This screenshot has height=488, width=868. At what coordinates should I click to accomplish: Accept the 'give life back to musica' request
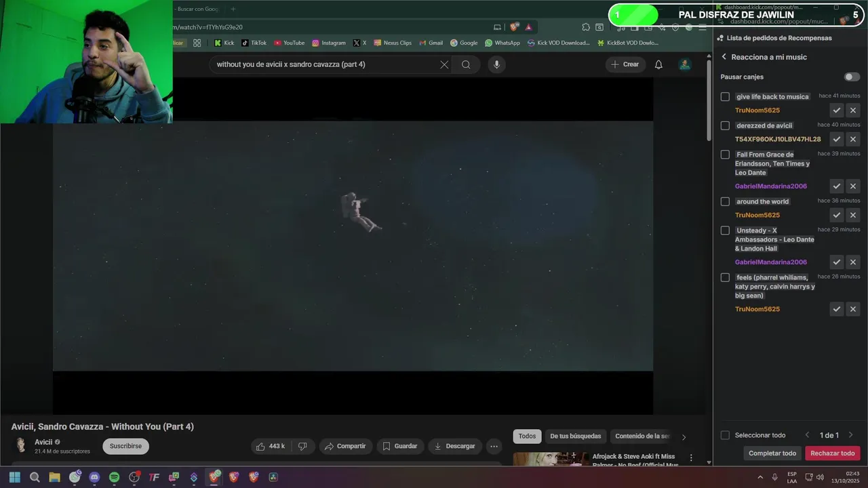click(x=837, y=110)
